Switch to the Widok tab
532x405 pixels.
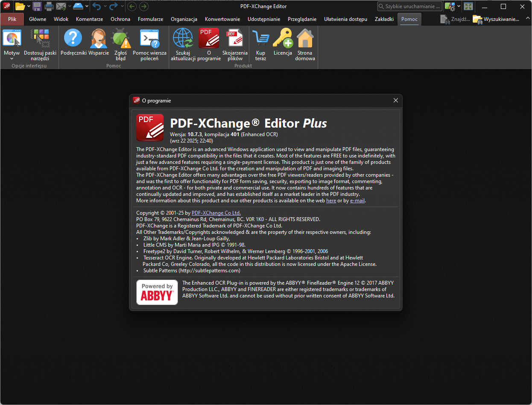61,19
